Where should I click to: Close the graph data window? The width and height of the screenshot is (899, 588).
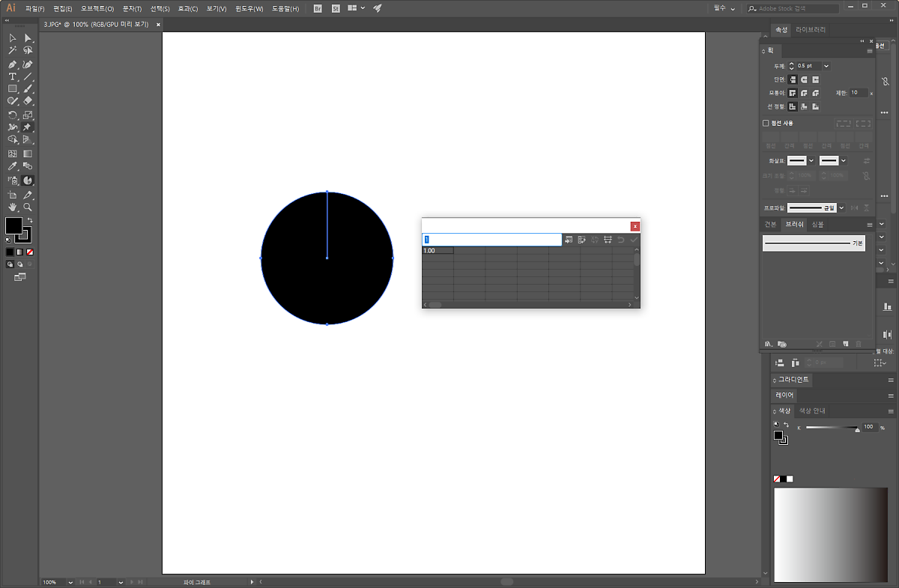635,226
